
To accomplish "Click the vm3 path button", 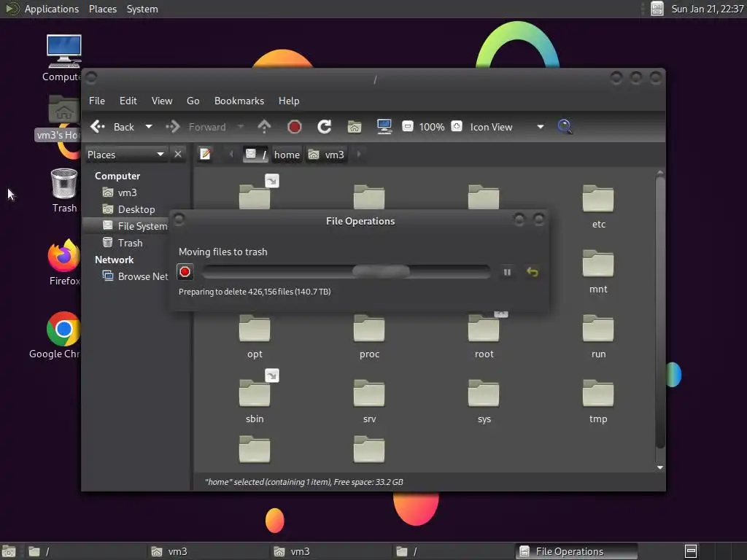I will (326, 155).
